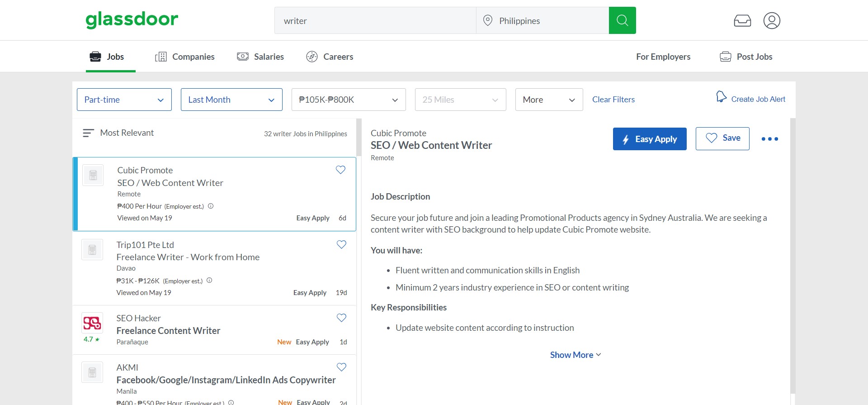Open the Last Month date posted dropdown
This screenshot has width=868, height=405.
point(231,100)
